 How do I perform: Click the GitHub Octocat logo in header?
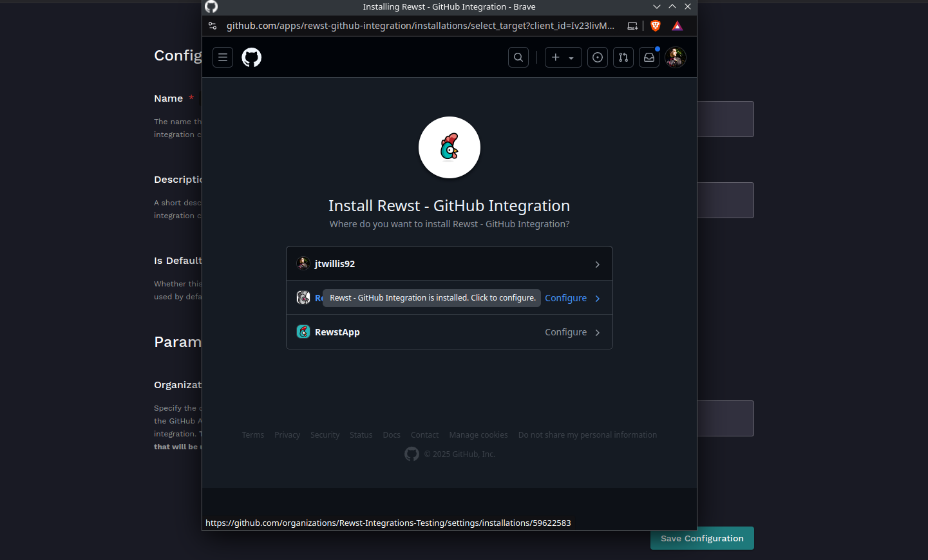[251, 57]
